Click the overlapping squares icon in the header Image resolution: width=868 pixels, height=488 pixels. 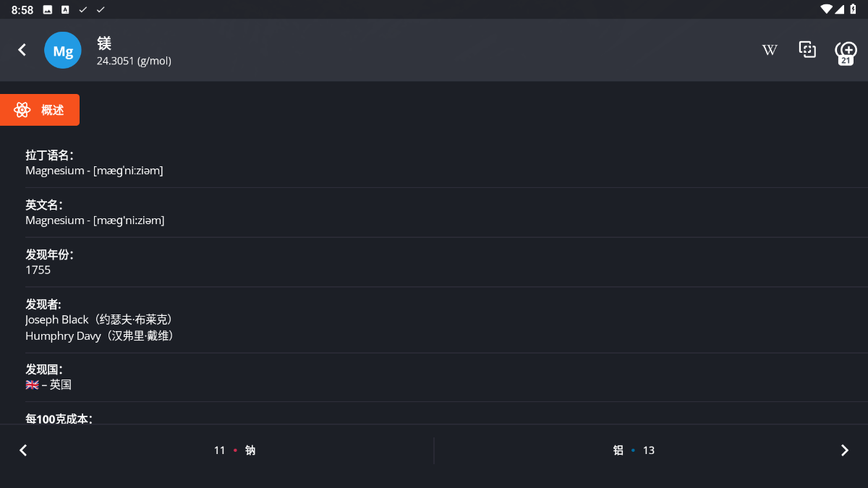pyautogui.click(x=807, y=50)
